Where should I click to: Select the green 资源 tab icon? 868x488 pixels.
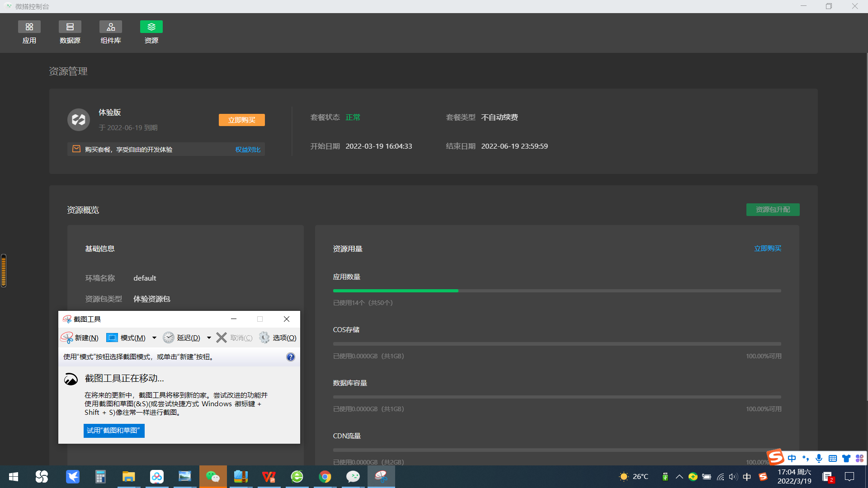pyautogui.click(x=151, y=27)
